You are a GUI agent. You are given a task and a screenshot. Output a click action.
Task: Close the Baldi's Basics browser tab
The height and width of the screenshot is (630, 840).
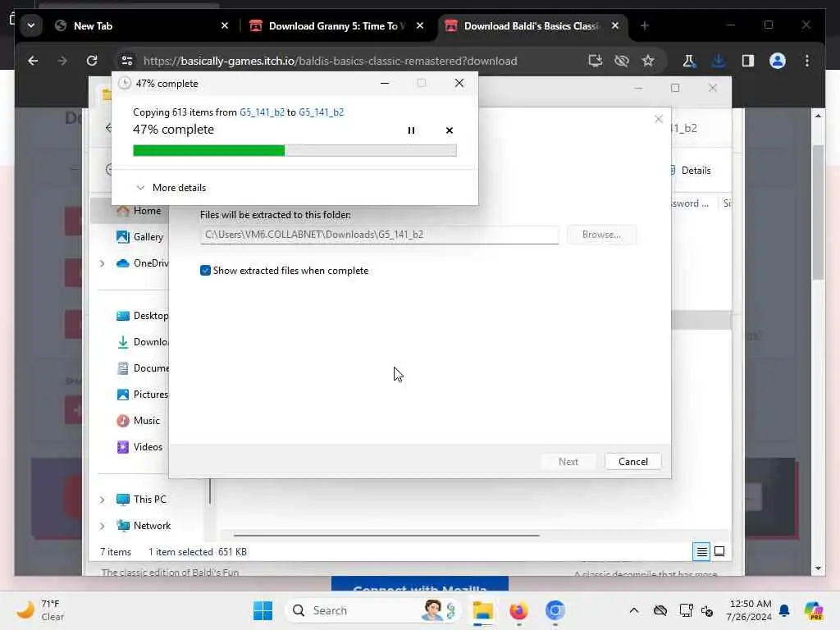point(615,25)
